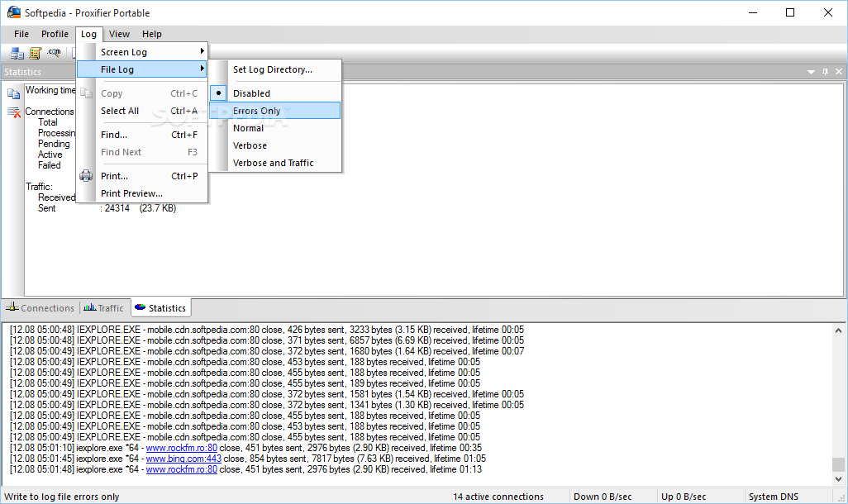The height and width of the screenshot is (504, 848).
Task: Select the Statistics tab
Action: [160, 307]
